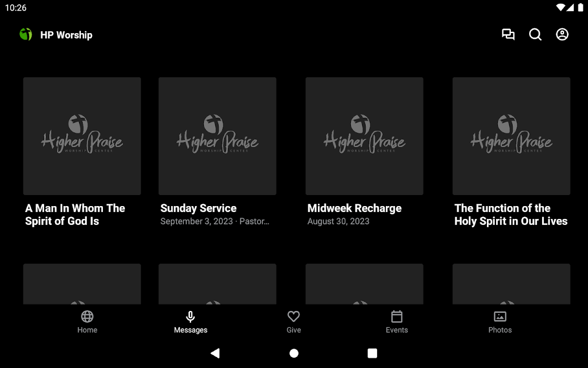Screen dimensions: 588x368
Task: Select the Messages tab
Action: tap(191, 322)
